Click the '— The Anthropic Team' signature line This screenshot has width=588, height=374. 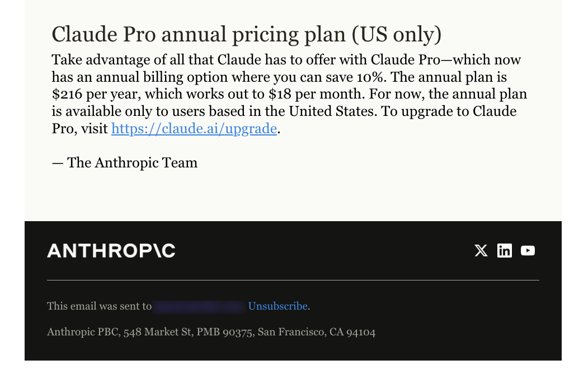coord(124,162)
